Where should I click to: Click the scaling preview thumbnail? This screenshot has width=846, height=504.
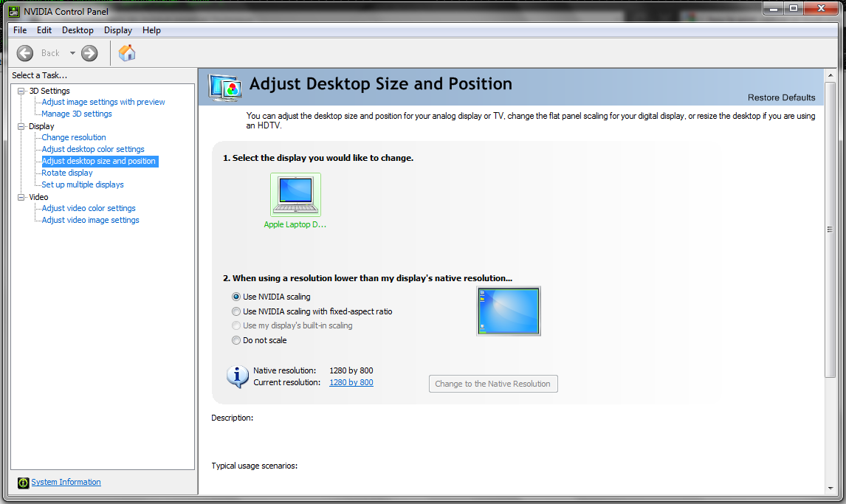point(508,311)
